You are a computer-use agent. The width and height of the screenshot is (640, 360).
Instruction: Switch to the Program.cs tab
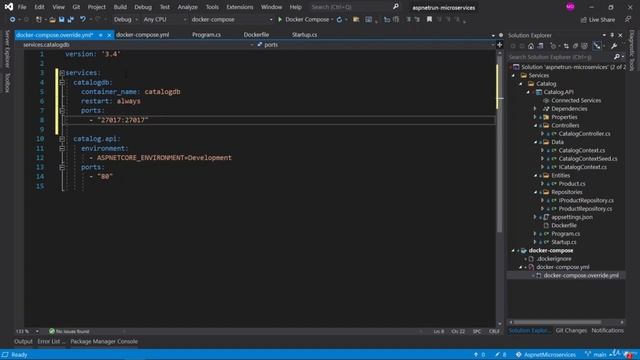[207, 35]
